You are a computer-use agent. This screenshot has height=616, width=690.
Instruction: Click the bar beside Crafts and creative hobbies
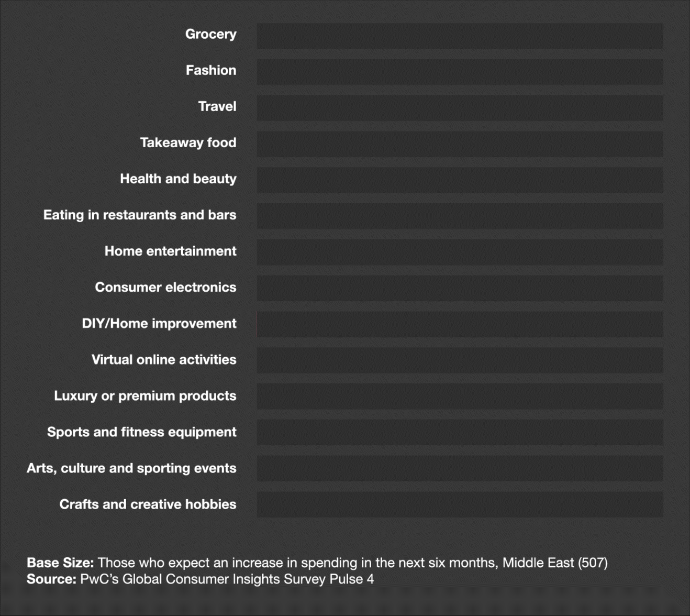tap(460, 504)
